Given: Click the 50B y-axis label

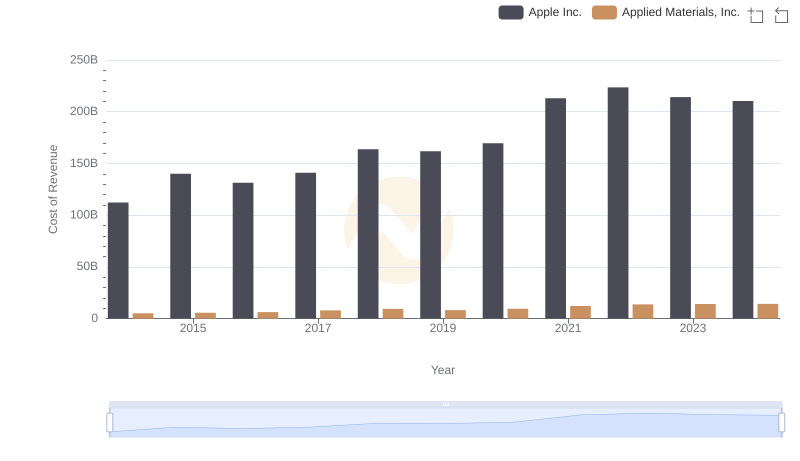Looking at the screenshot, I should (87, 267).
